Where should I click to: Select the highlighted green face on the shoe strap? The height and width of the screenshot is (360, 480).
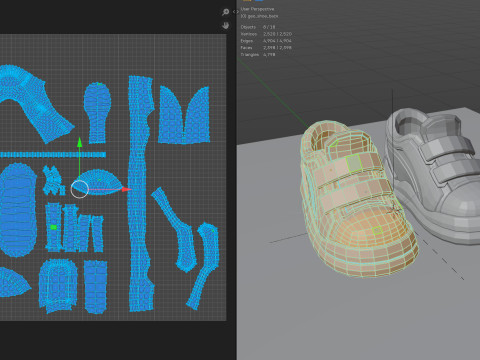pyautogui.click(x=354, y=163)
